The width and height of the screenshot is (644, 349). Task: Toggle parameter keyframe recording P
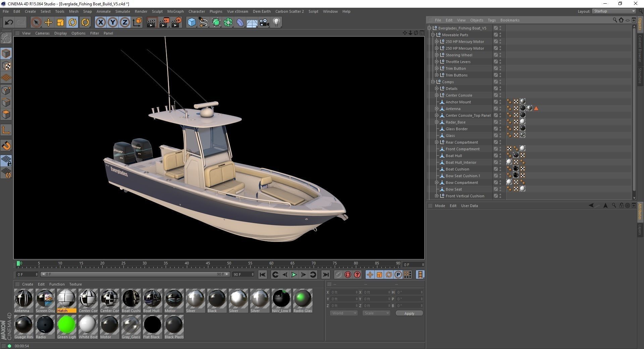click(398, 275)
